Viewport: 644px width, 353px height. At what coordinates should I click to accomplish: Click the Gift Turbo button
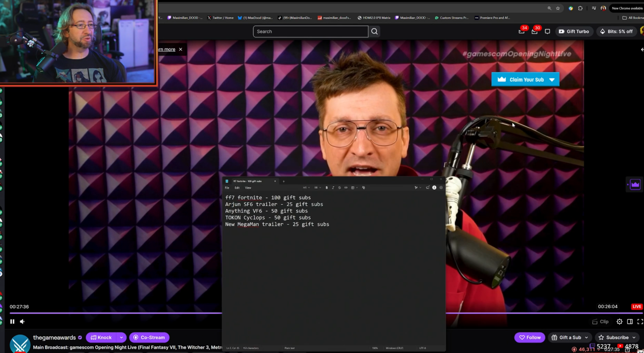click(x=574, y=31)
